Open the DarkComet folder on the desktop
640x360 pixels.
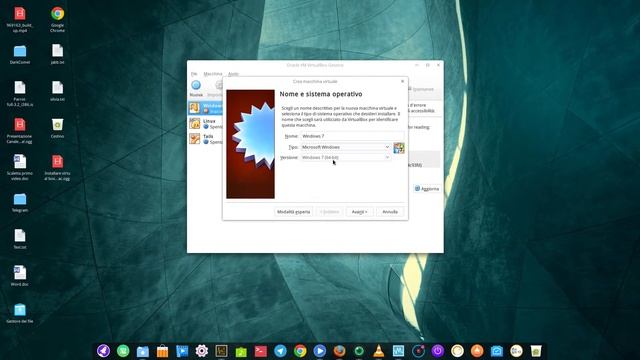point(20,55)
